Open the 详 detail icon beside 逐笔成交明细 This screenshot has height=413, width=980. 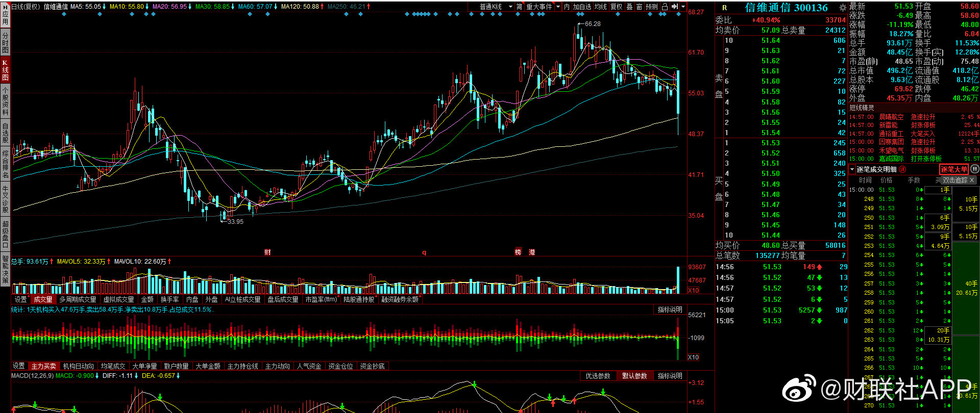coord(902,169)
